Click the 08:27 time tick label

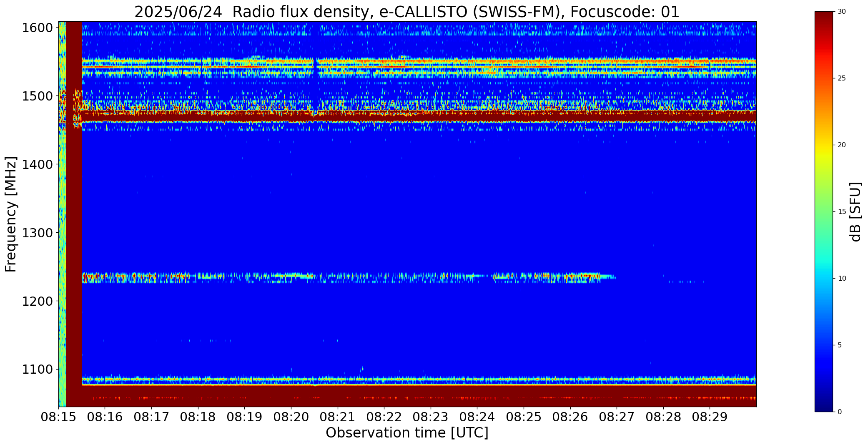coord(617,417)
